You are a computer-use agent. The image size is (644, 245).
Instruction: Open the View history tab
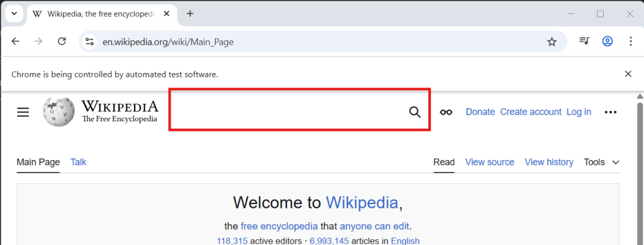(x=548, y=162)
